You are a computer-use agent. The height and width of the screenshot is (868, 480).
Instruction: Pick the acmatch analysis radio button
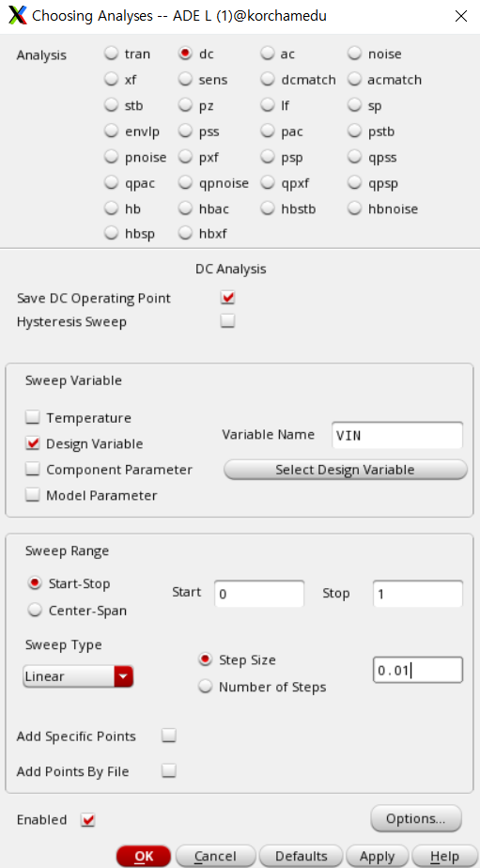tap(354, 79)
